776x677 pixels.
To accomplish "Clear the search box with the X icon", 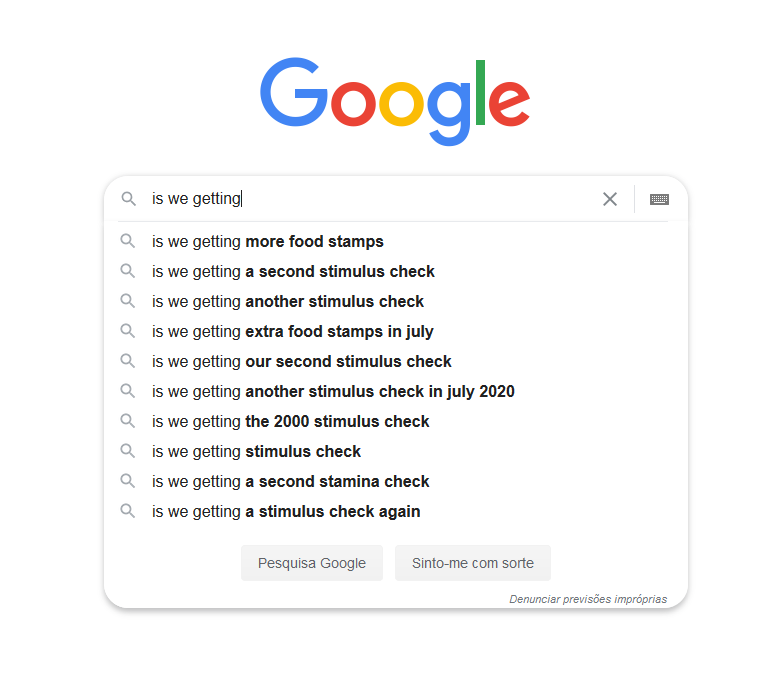I will [x=610, y=199].
